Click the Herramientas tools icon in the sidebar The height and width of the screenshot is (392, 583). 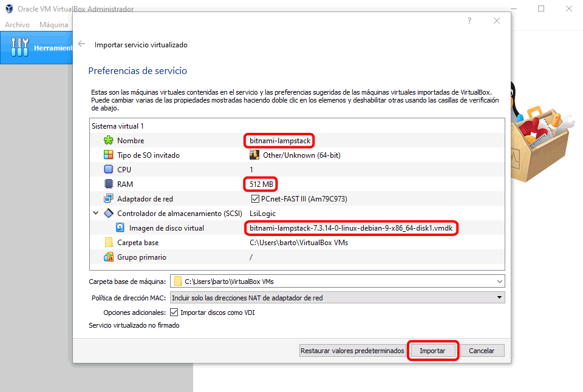coord(19,47)
